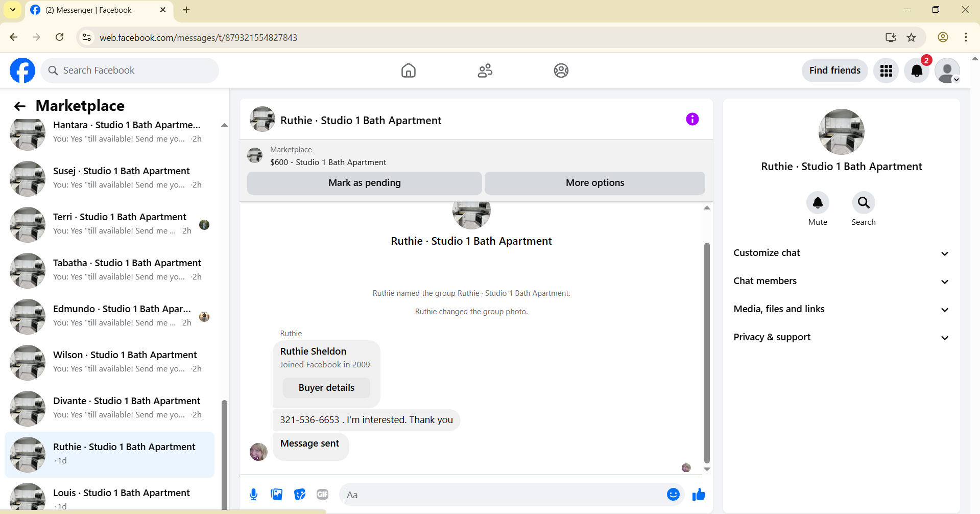
Task: Click Mark as pending button
Action: [x=365, y=183]
